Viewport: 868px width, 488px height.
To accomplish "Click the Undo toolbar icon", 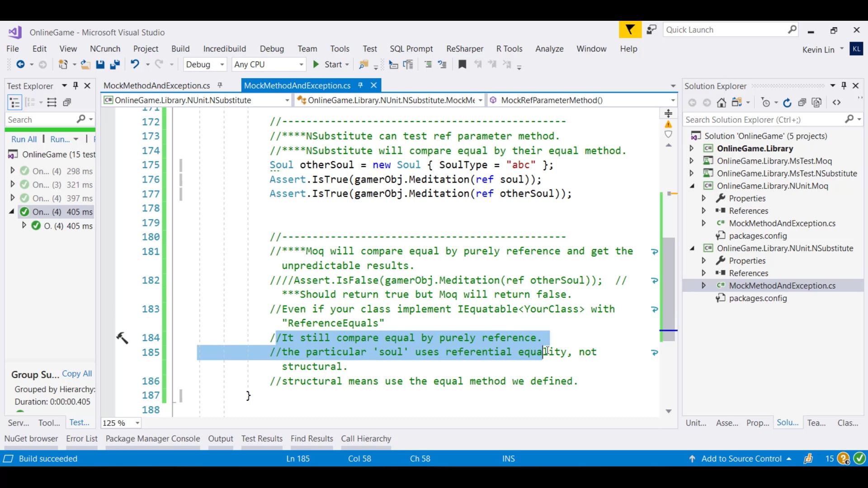I will (x=135, y=65).
